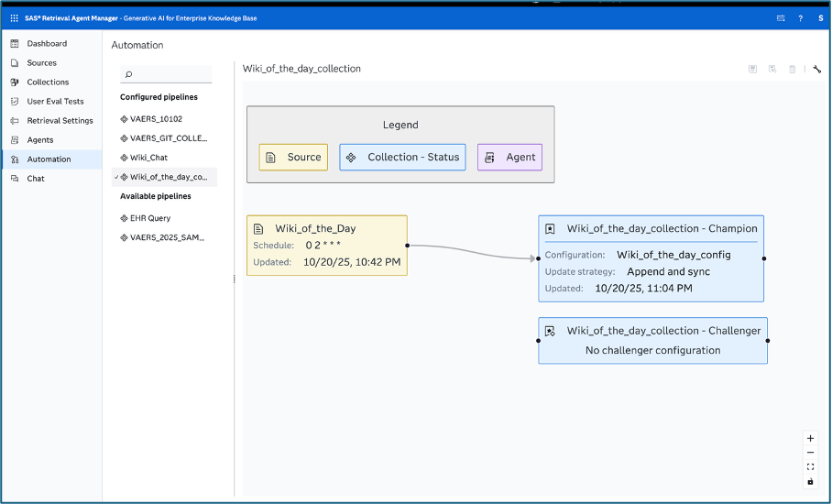
Task: Open Agents page in sidebar
Action: (x=51, y=140)
